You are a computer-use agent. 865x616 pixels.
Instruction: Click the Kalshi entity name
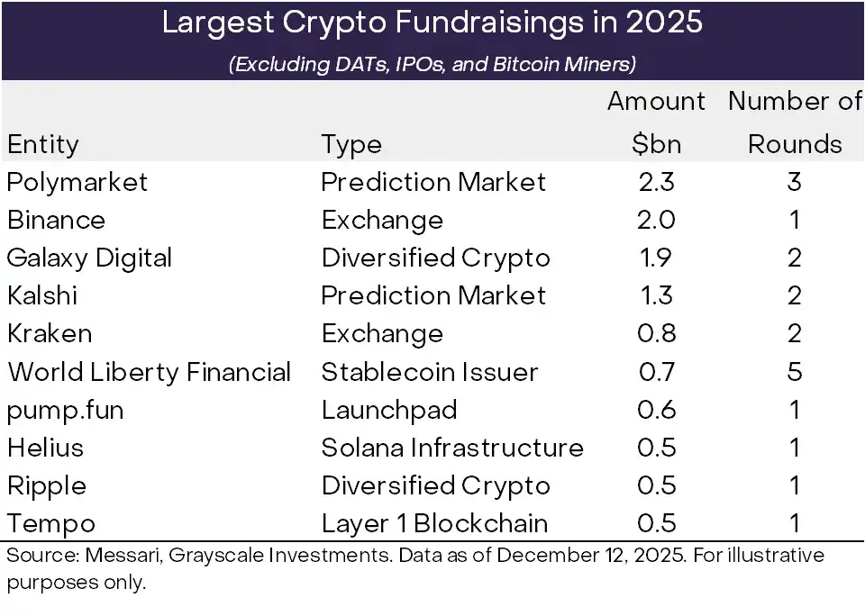coord(42,295)
